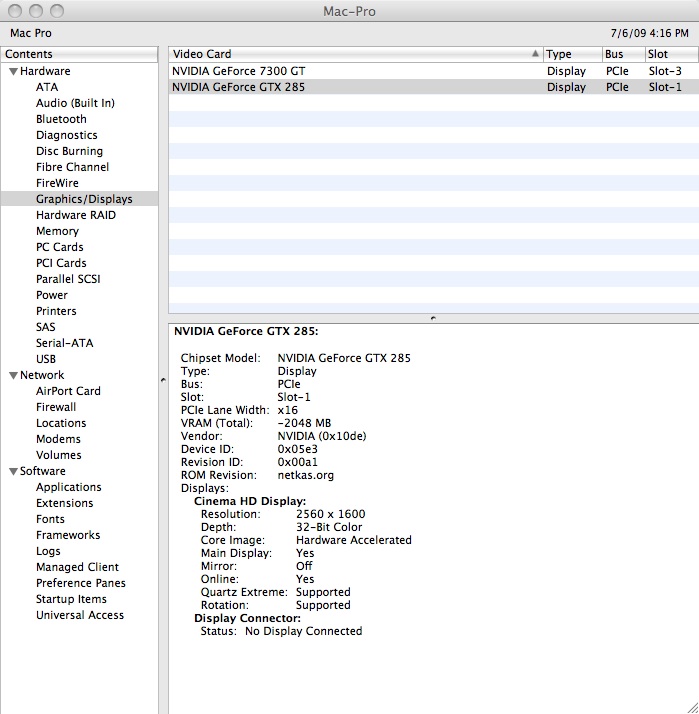Screen dimensions: 699x714
Task: Open AirPort Card network info
Action: click(x=68, y=391)
